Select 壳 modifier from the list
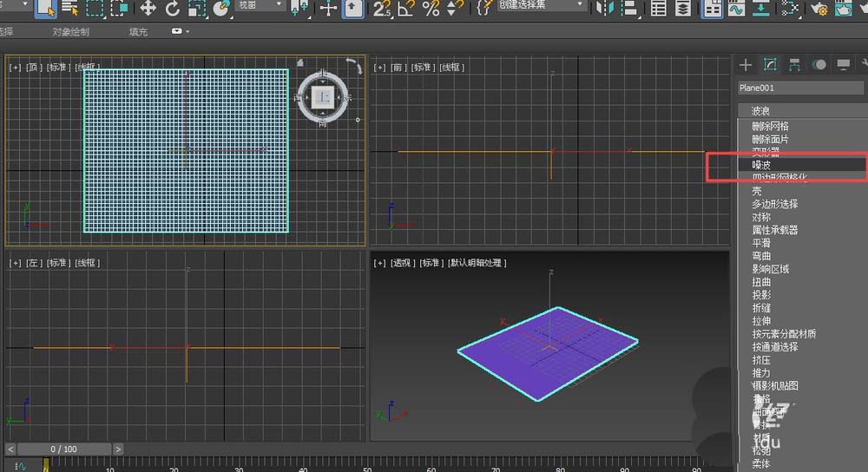 tap(757, 191)
